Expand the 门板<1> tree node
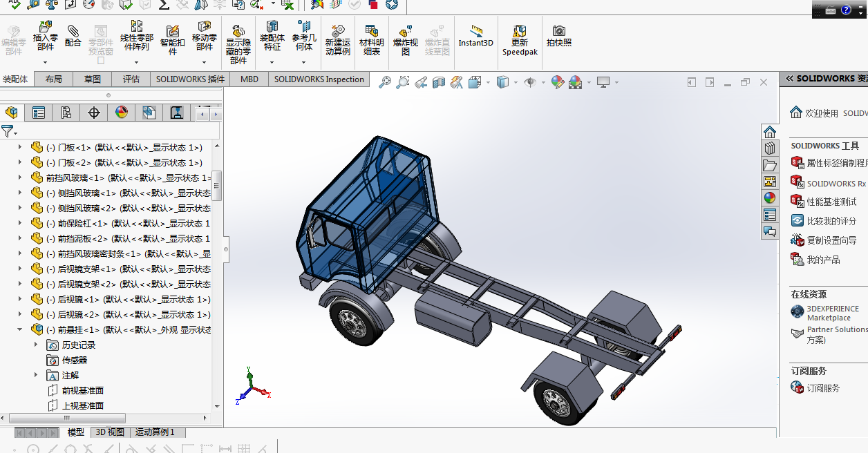868x453 pixels. (x=19, y=147)
